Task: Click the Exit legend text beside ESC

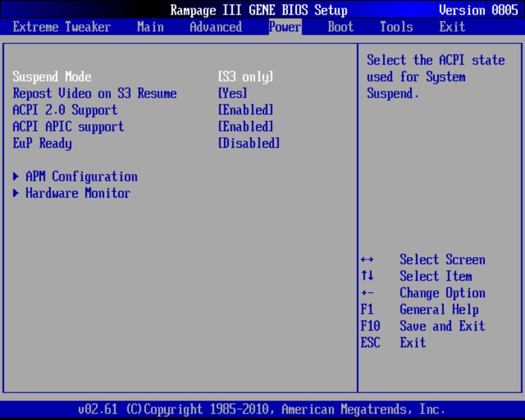Action: click(413, 342)
